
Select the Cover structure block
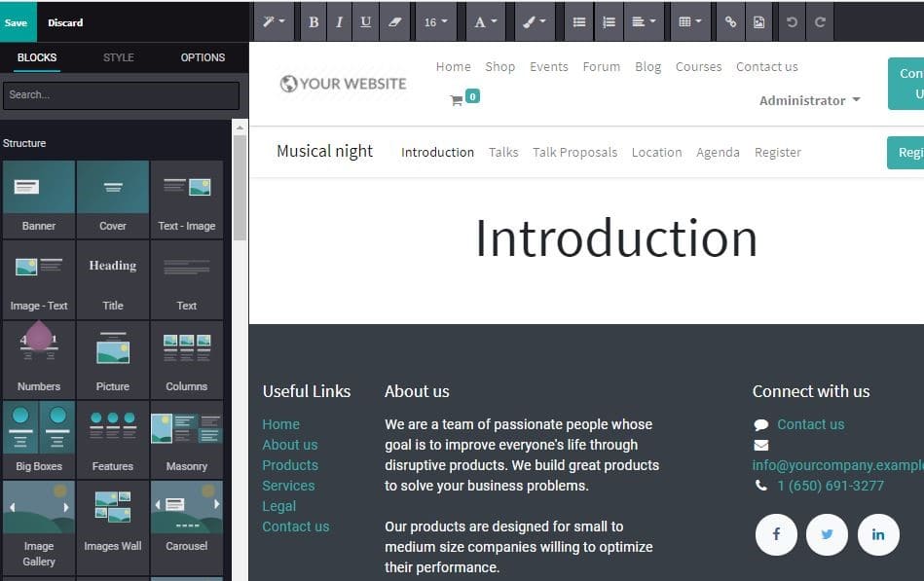113,200
